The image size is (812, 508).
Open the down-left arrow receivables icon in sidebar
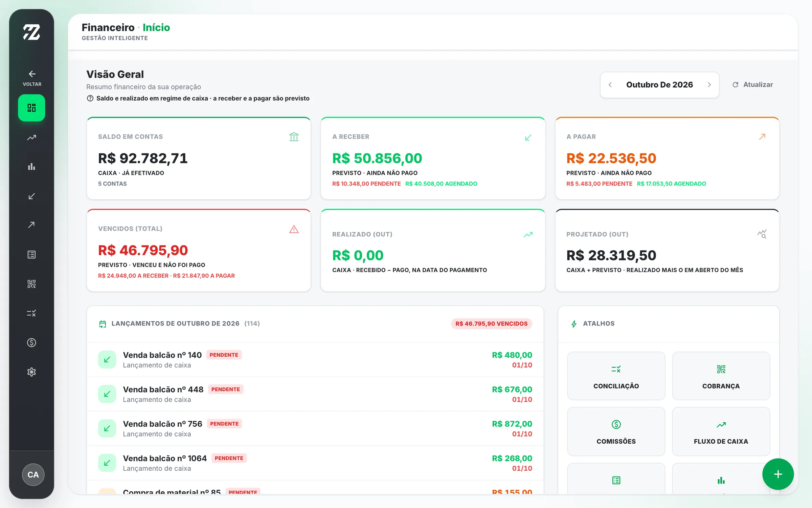click(31, 196)
